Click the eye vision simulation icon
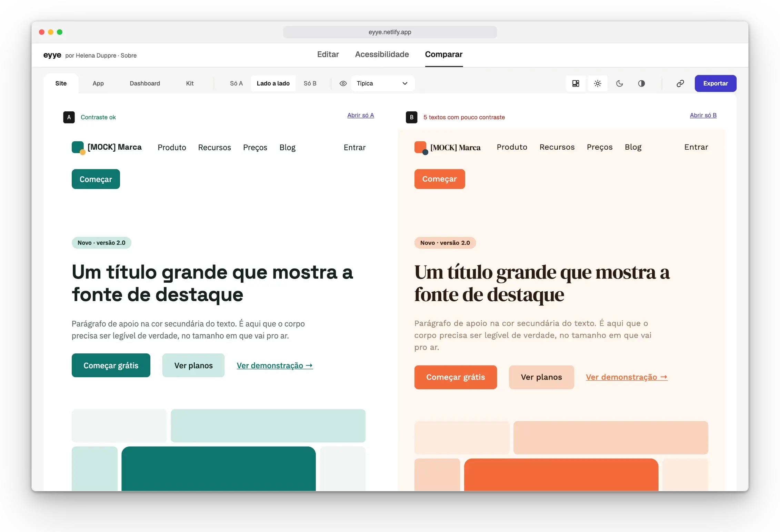Screen dimensions: 780x532 [343, 83]
